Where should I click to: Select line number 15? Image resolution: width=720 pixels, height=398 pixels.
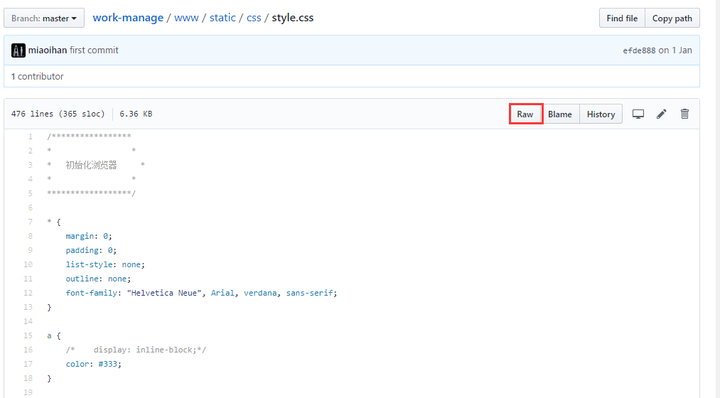point(28,336)
